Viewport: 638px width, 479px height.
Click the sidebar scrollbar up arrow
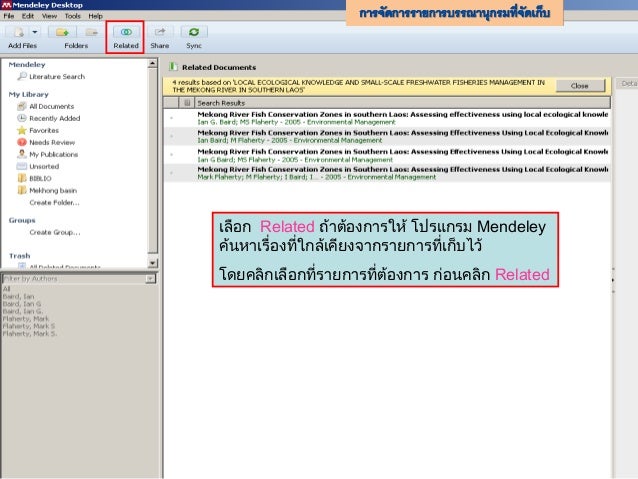(152, 63)
